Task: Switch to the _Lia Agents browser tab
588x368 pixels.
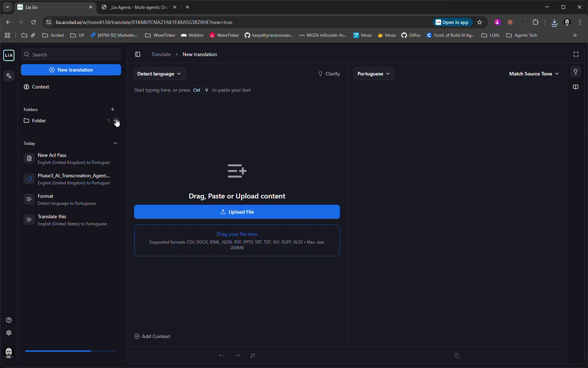Action: tap(138, 7)
